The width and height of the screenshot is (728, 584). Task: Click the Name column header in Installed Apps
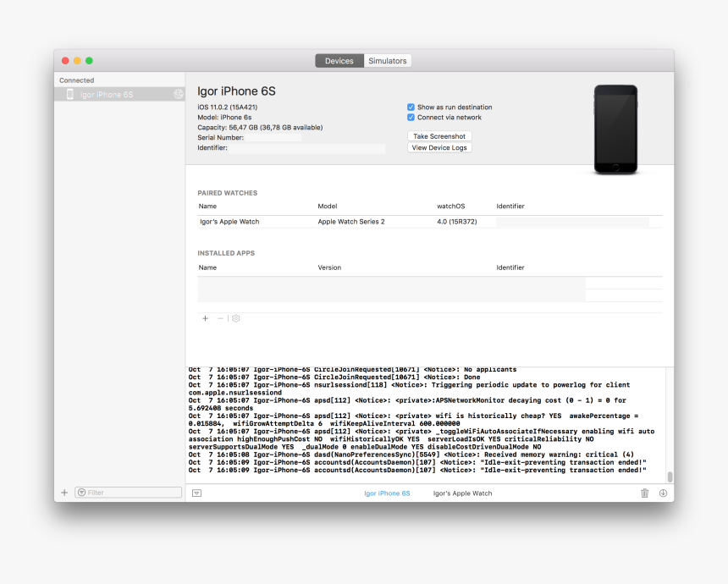coord(207,267)
